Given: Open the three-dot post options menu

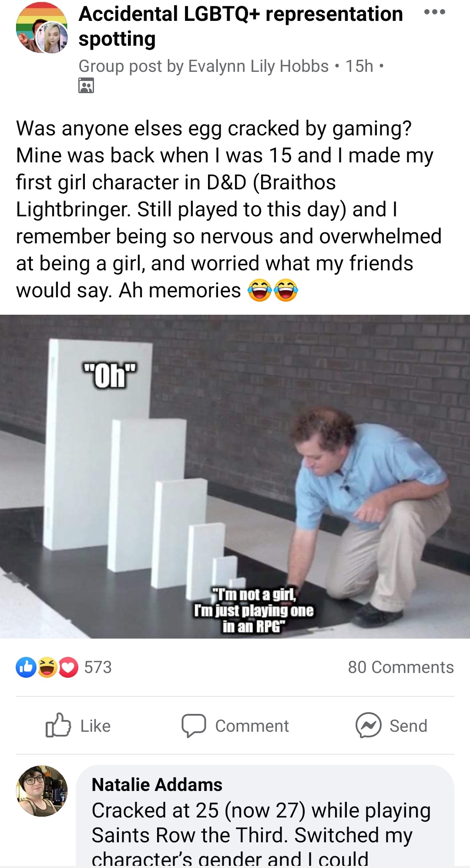Looking at the screenshot, I should coord(434,12).
